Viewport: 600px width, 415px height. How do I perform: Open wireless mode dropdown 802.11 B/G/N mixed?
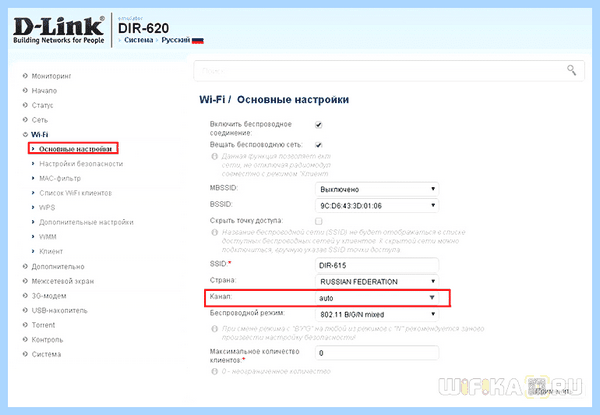pos(377,314)
